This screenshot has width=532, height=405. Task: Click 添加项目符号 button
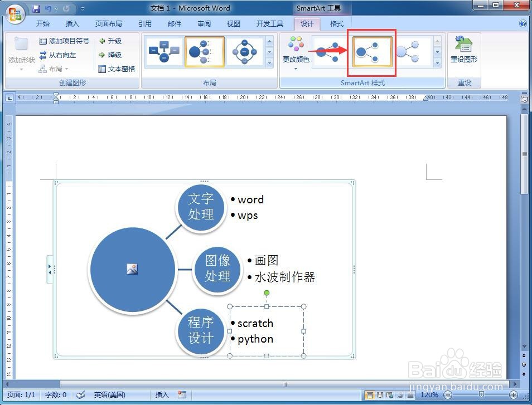pyautogui.click(x=64, y=41)
